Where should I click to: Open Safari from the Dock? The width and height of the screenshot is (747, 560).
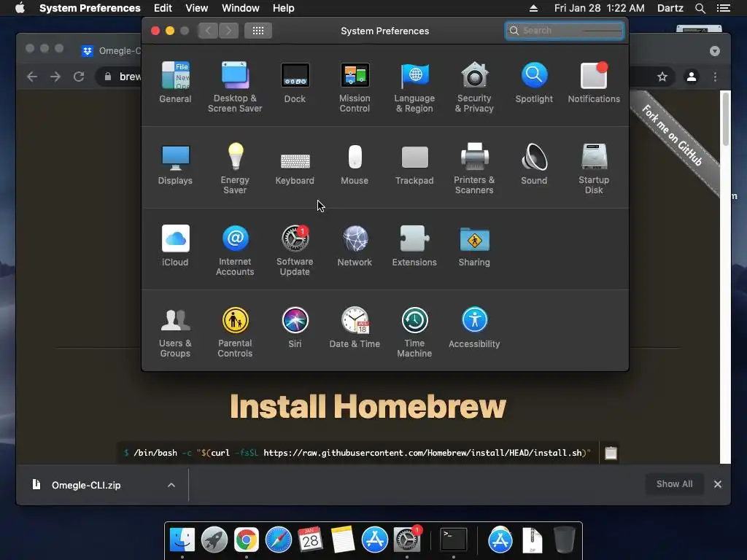(x=279, y=540)
